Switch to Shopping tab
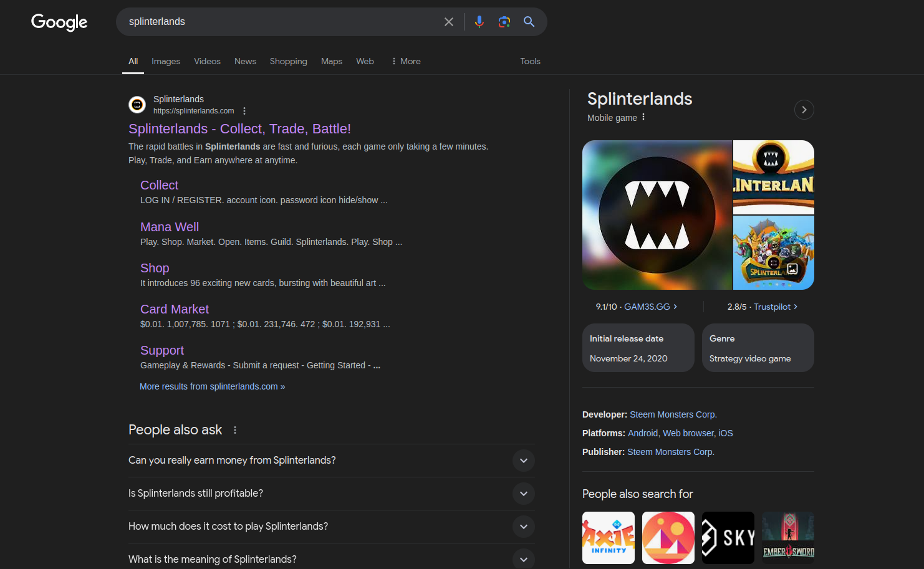The image size is (924, 569). [289, 61]
